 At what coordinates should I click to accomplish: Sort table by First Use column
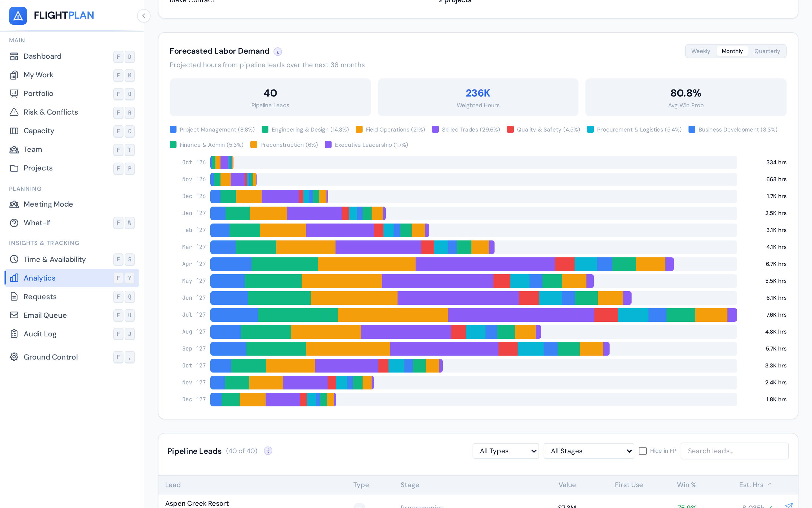(629, 485)
